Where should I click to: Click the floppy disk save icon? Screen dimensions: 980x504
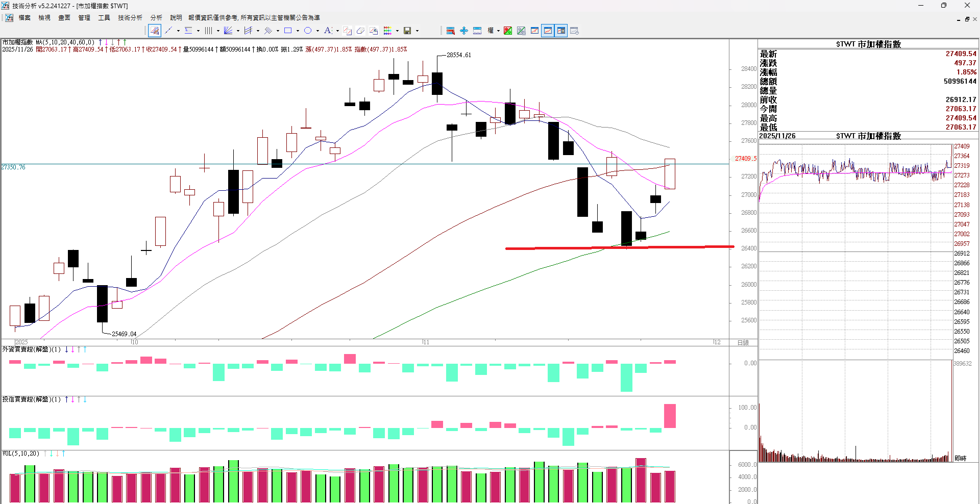click(407, 31)
